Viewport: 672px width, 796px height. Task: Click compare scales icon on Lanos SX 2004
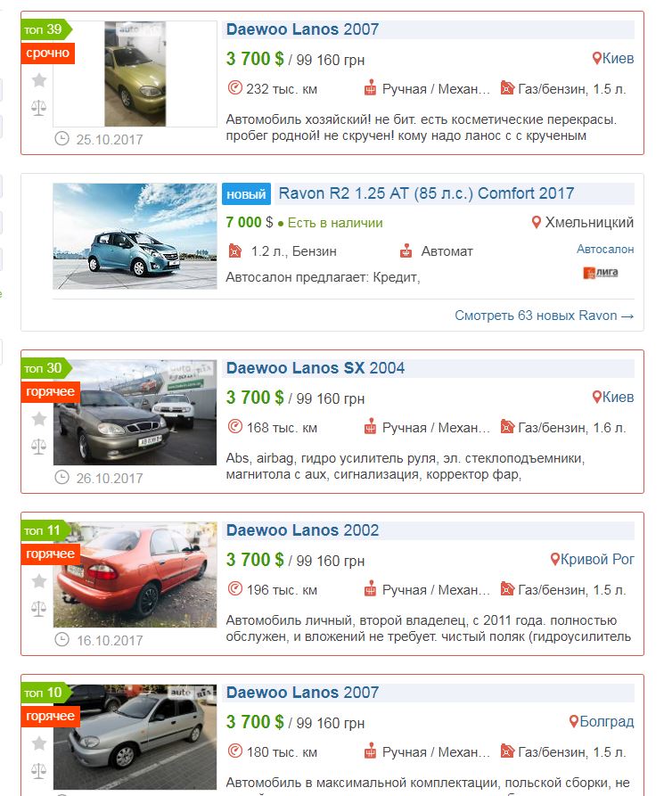click(x=39, y=447)
